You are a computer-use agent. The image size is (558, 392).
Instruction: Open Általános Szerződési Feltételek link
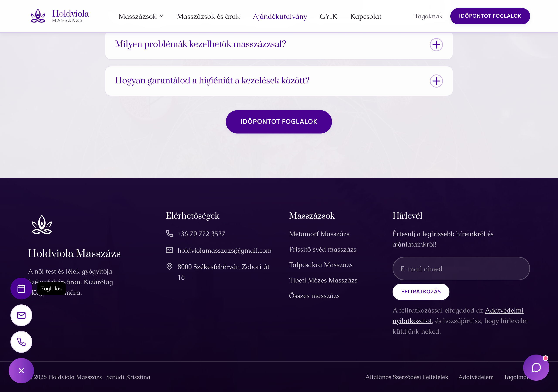click(407, 377)
